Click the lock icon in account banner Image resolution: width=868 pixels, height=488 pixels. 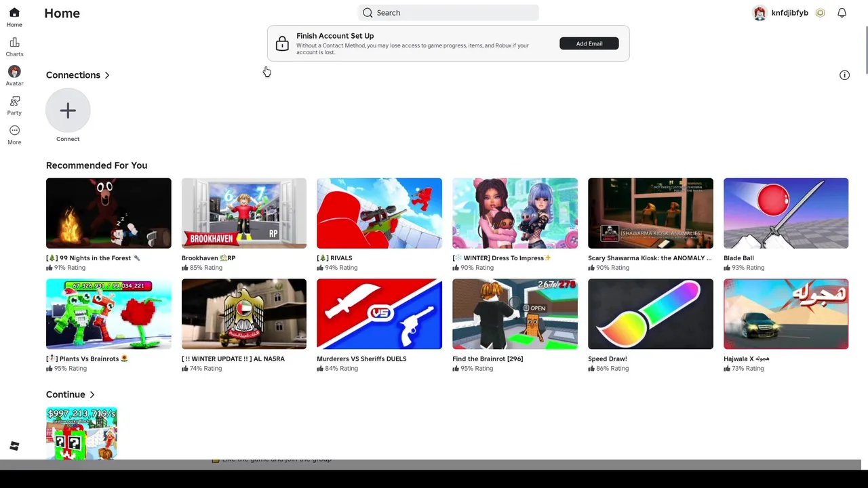(x=282, y=43)
